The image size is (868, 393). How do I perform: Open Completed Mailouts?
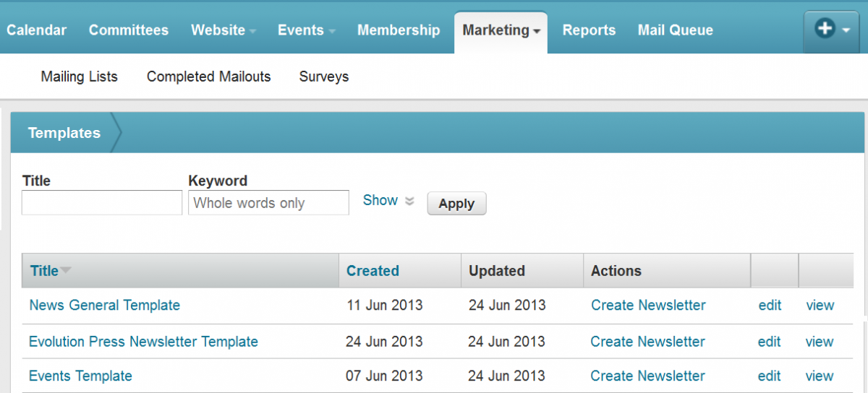click(208, 77)
